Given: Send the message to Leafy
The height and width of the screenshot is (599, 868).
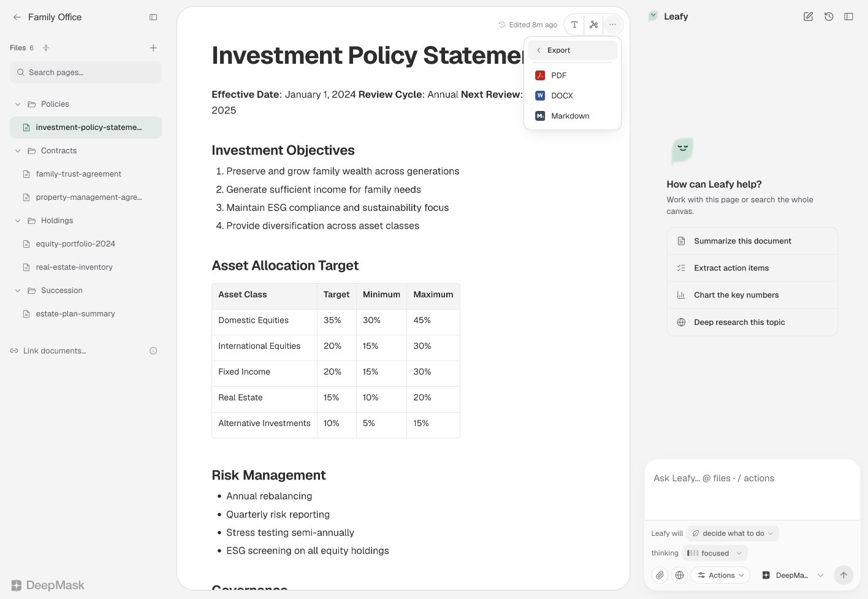Looking at the screenshot, I should [x=843, y=575].
